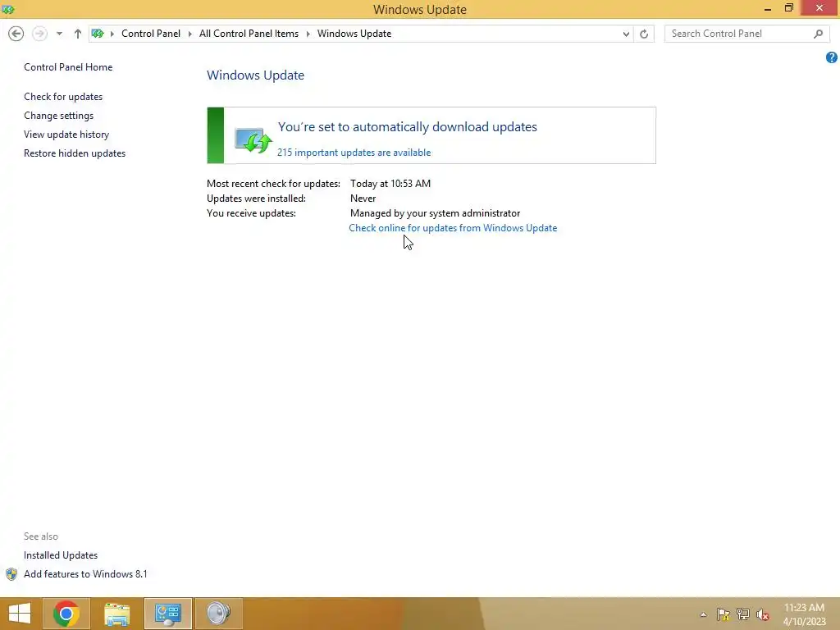Open the Action Center flag icon
Image resolution: width=840 pixels, height=630 pixels.
pyautogui.click(x=724, y=614)
